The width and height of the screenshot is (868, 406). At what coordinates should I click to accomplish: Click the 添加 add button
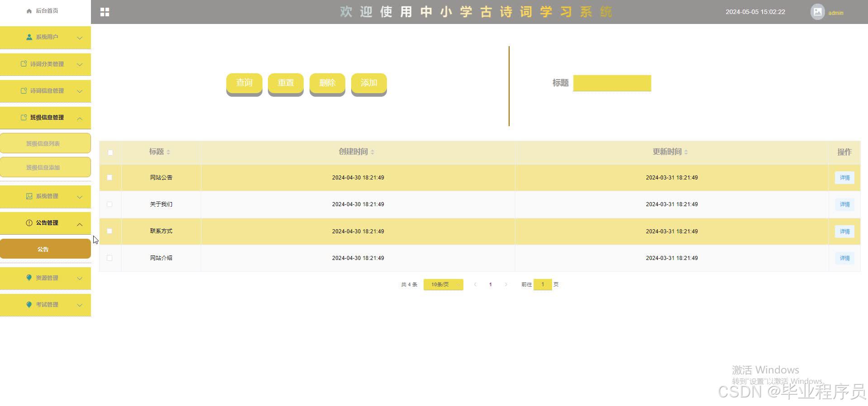pyautogui.click(x=369, y=84)
